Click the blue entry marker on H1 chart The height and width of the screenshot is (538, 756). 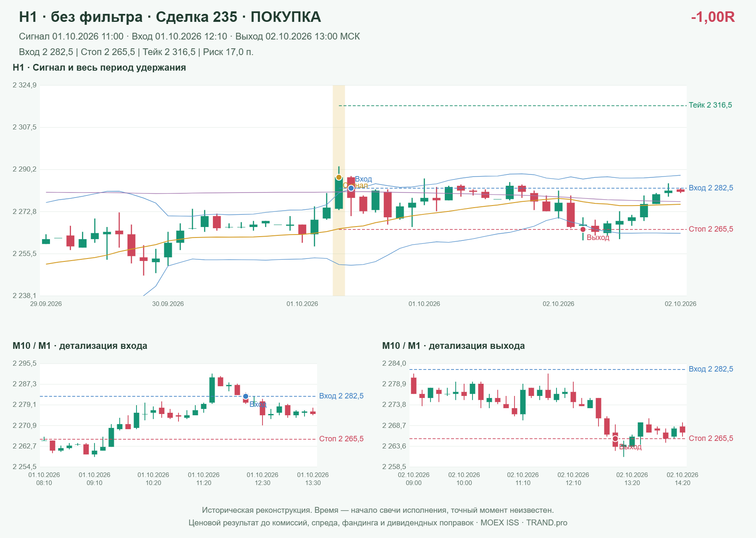click(351, 188)
